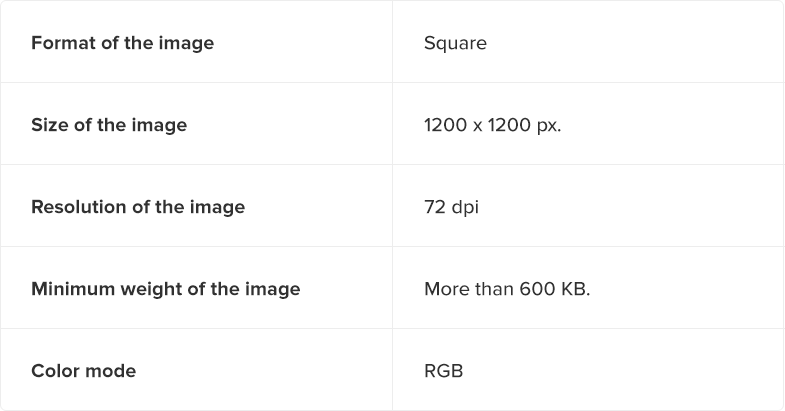Click the word 'Resolution' in third row
Image resolution: width=785 pixels, height=411 pixels.
(79, 207)
